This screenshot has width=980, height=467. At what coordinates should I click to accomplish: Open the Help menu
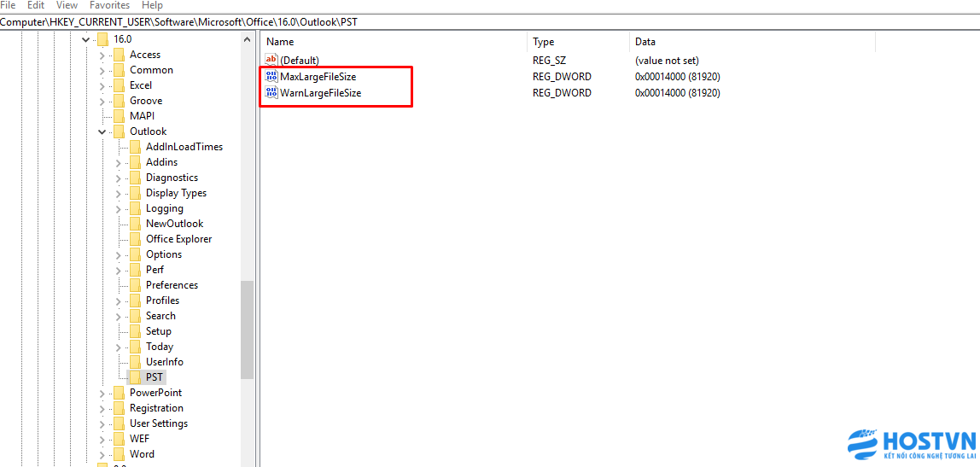coord(152,5)
